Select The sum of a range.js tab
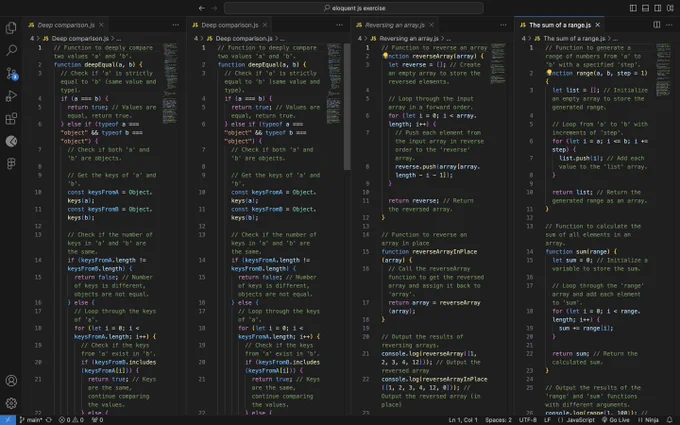The width and height of the screenshot is (680, 425). [x=559, y=25]
